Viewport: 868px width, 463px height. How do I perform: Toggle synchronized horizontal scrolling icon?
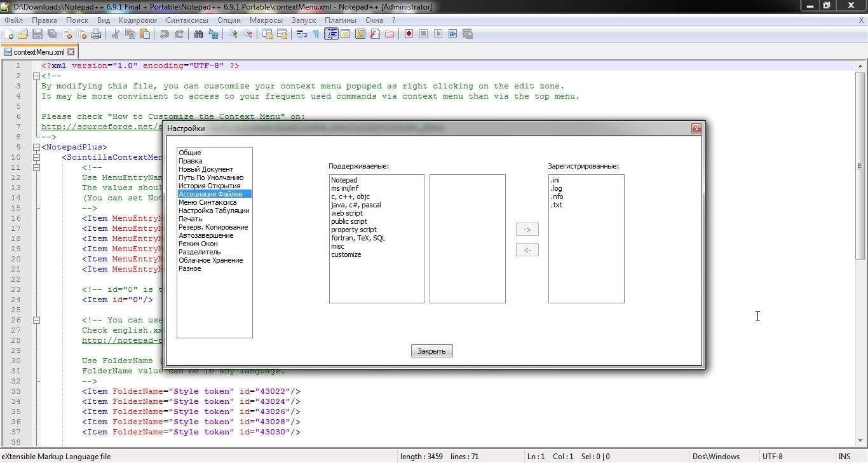pyautogui.click(x=282, y=34)
